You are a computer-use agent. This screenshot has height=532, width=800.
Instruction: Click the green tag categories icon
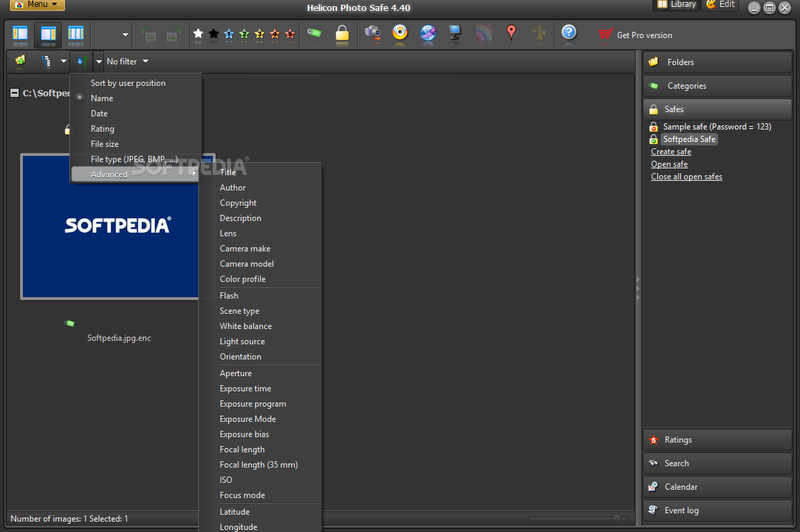pyautogui.click(x=314, y=33)
